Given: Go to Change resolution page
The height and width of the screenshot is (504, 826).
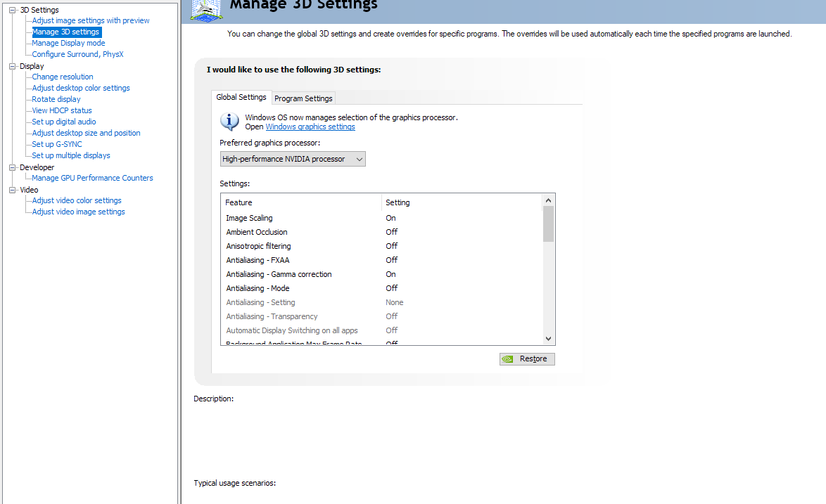Looking at the screenshot, I should coord(63,77).
